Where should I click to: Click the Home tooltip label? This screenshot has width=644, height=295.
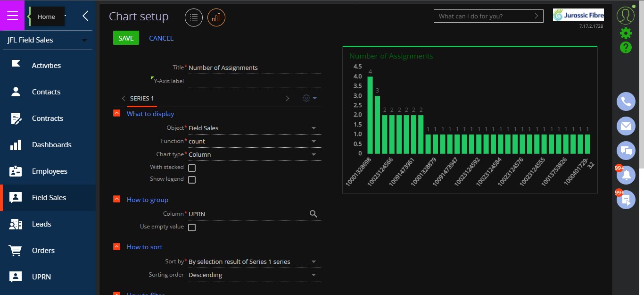click(46, 17)
